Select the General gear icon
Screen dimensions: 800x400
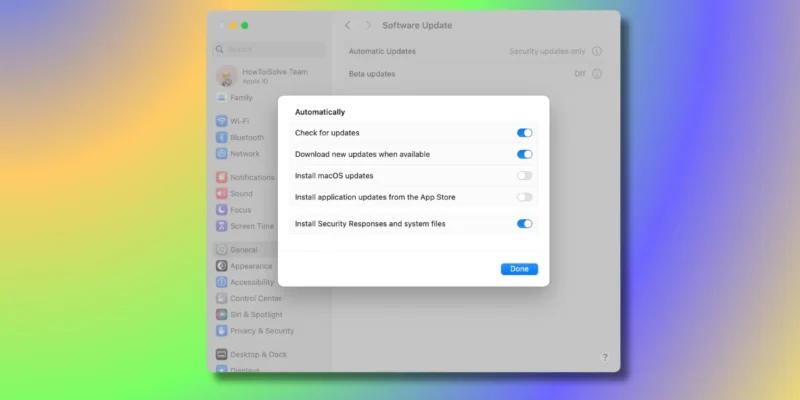[221, 249]
